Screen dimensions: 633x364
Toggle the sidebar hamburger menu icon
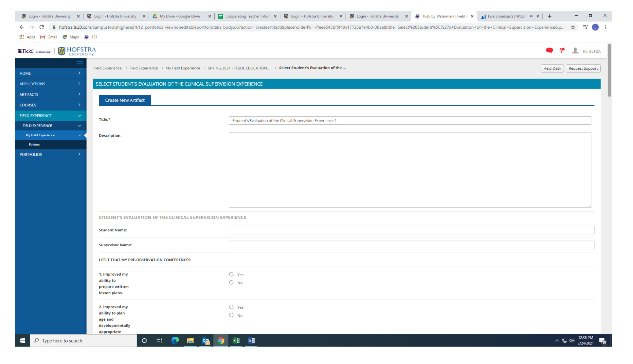[80, 63]
